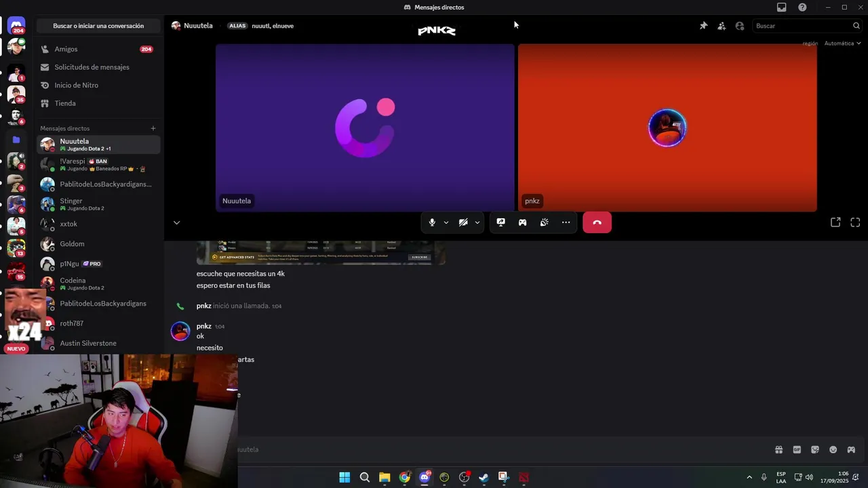The height and width of the screenshot is (488, 868).
Task: Click magnifier icon in Buscar field
Action: pos(856,26)
